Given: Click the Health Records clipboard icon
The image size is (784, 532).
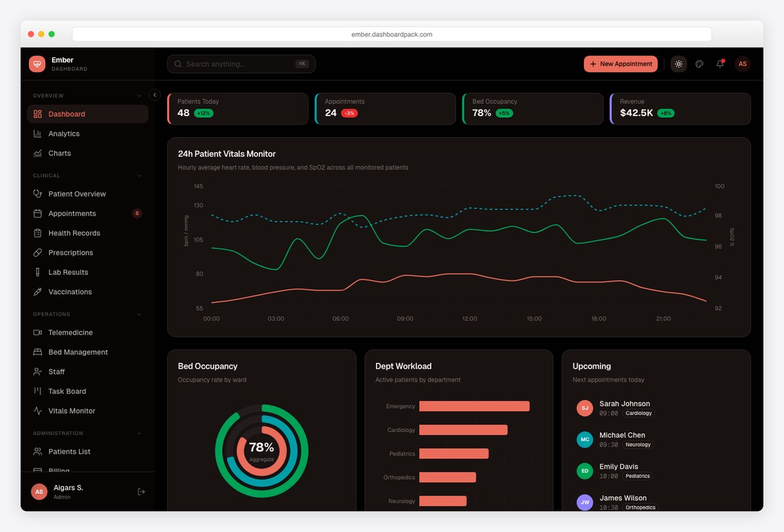Looking at the screenshot, I should (x=38, y=233).
